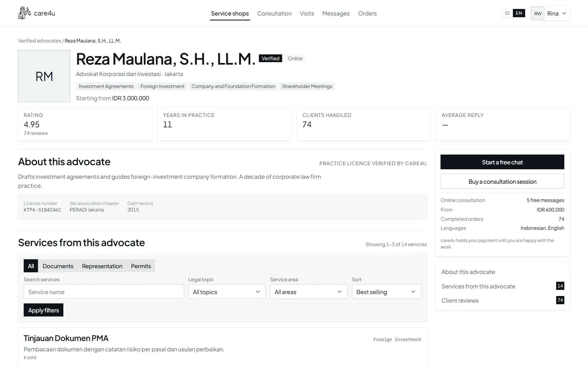
Task: Filter services by Permits
Action: pos(141,266)
